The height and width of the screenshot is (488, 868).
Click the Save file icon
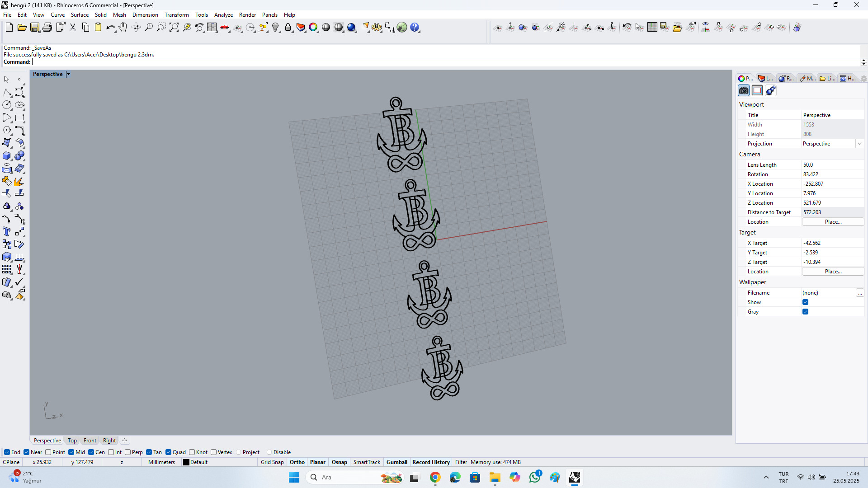point(34,28)
